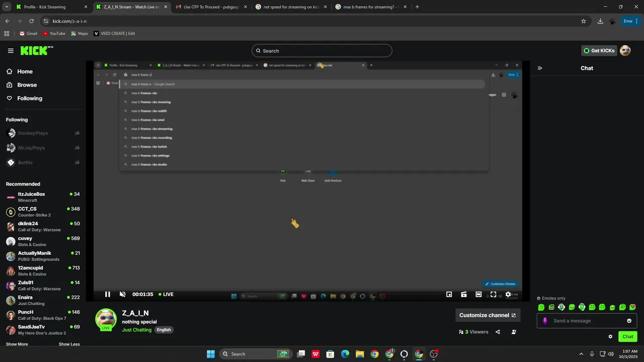The image size is (644, 362).
Task: Pause the live stream
Action: click(107, 294)
